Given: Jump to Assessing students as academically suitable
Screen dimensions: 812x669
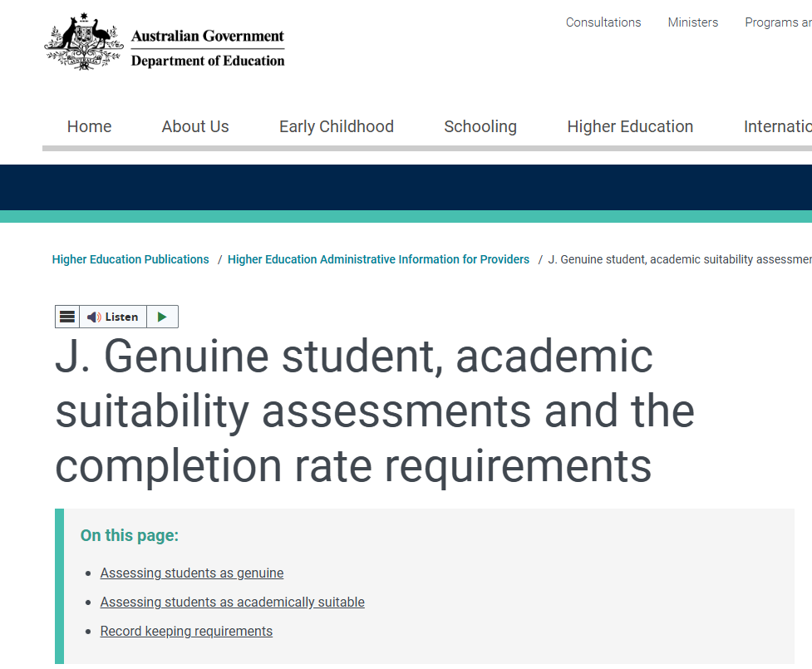Looking at the screenshot, I should pos(232,602).
